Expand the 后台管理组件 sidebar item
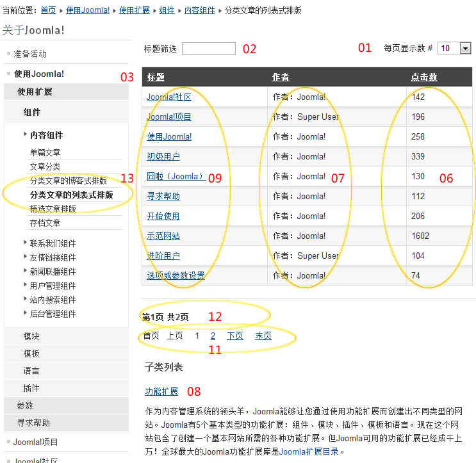This screenshot has width=476, height=463. (53, 314)
